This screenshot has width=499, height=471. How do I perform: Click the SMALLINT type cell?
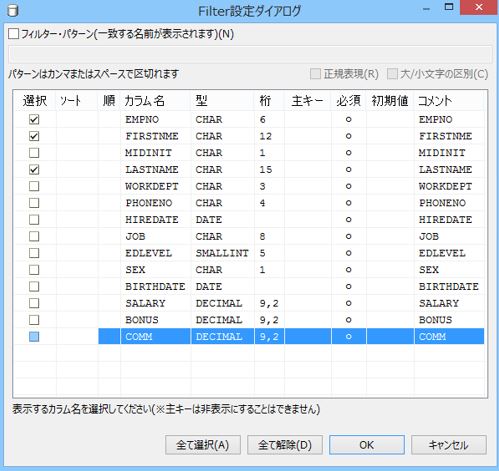[223, 253]
